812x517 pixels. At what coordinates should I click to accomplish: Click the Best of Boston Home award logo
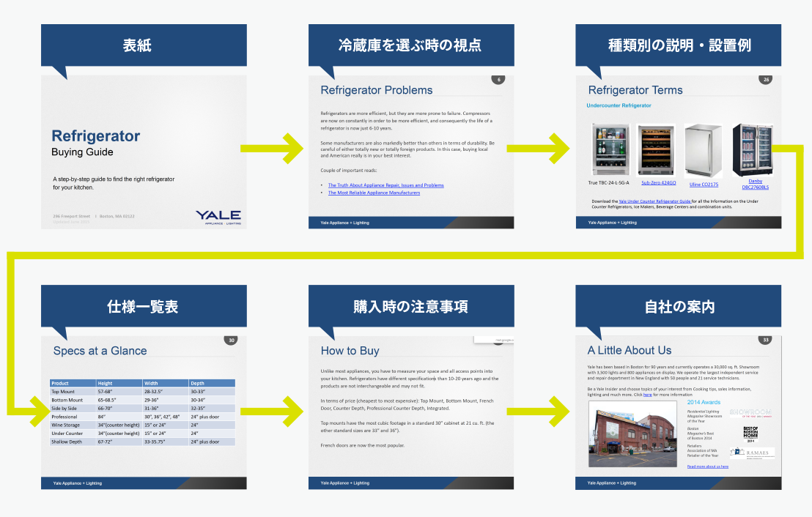tap(749, 433)
